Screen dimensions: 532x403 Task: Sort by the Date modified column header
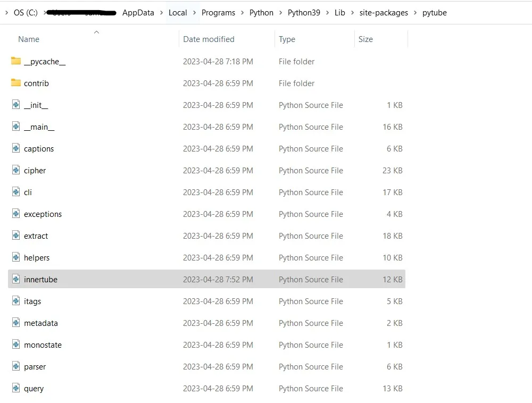pyautogui.click(x=209, y=39)
